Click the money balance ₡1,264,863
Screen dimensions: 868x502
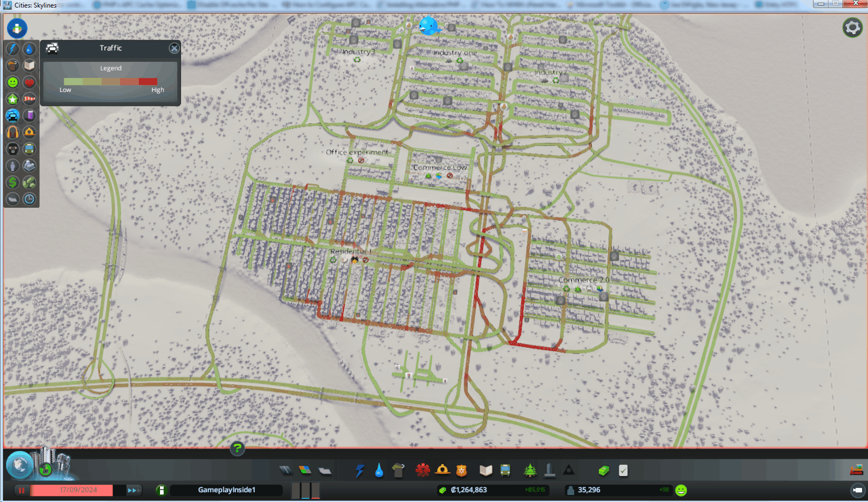469,490
